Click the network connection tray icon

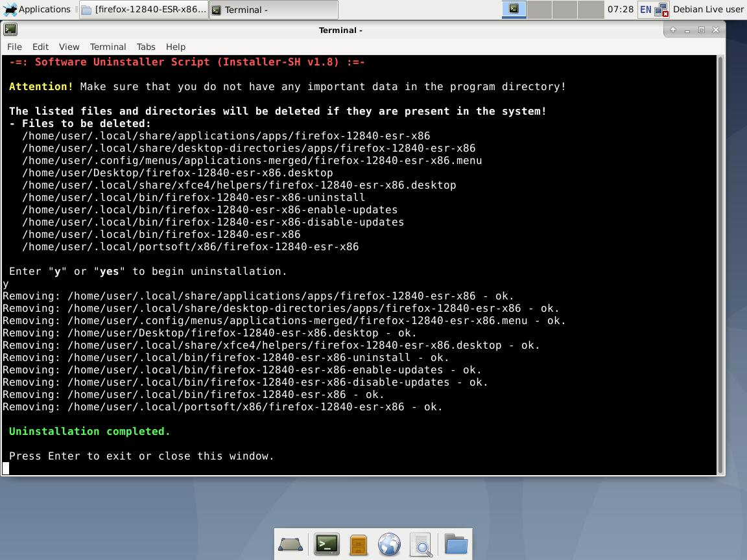click(661, 9)
